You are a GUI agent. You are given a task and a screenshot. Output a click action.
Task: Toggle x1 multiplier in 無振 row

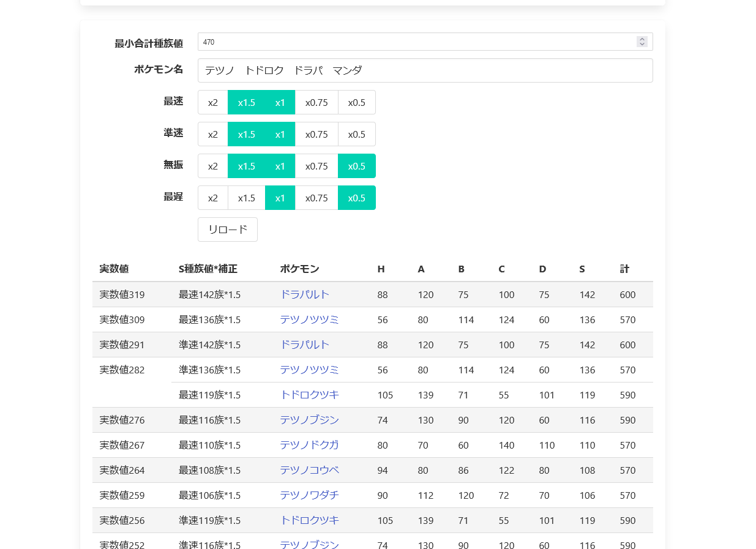coord(280,166)
